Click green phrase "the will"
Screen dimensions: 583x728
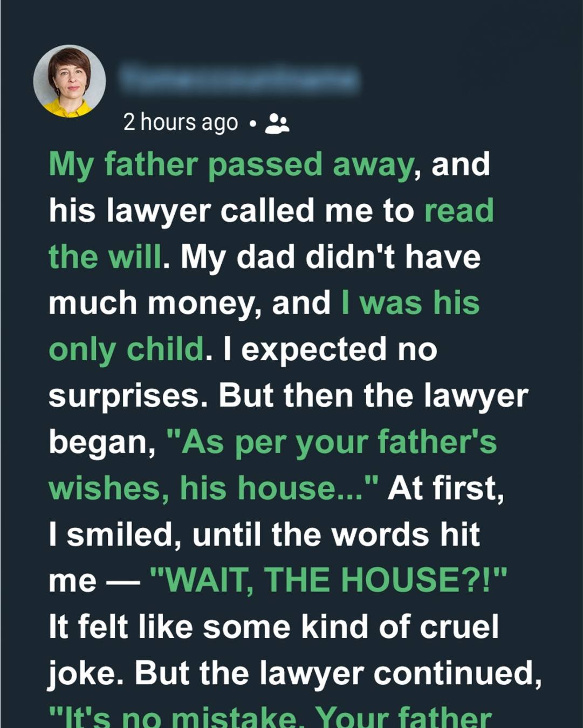[105, 257]
